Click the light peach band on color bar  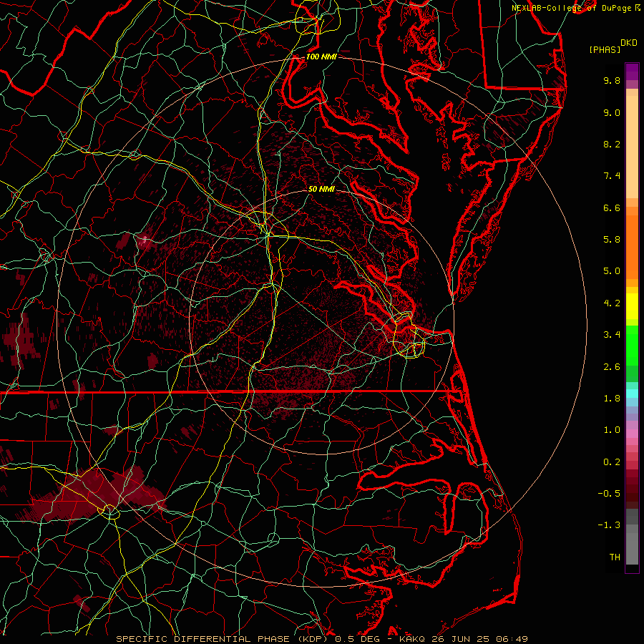(x=632, y=147)
